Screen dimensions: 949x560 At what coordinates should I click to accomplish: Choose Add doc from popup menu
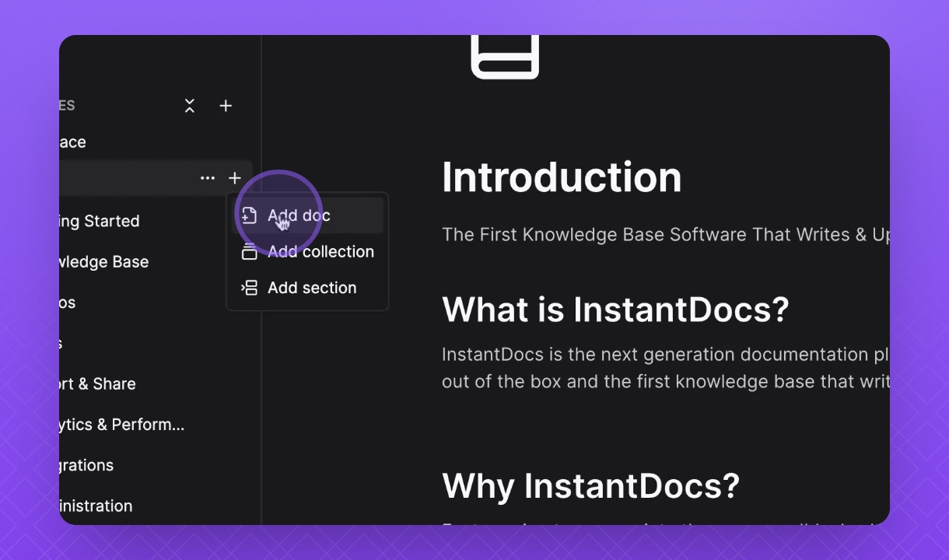coord(308,215)
